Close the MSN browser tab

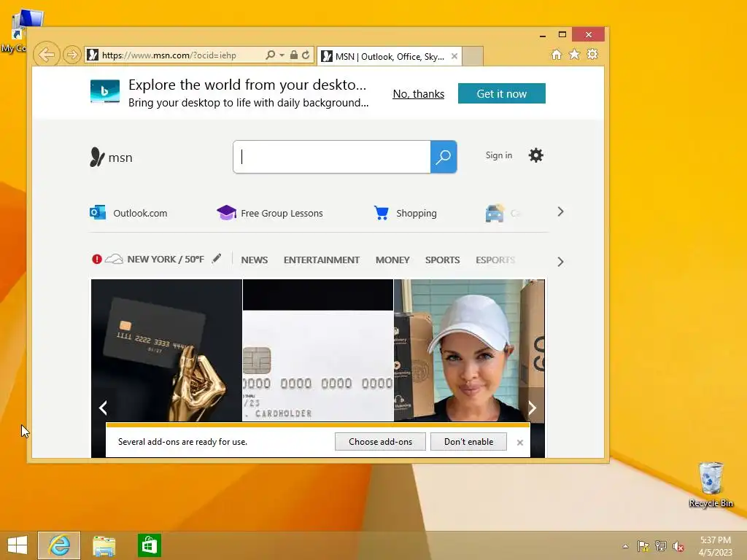click(x=454, y=56)
